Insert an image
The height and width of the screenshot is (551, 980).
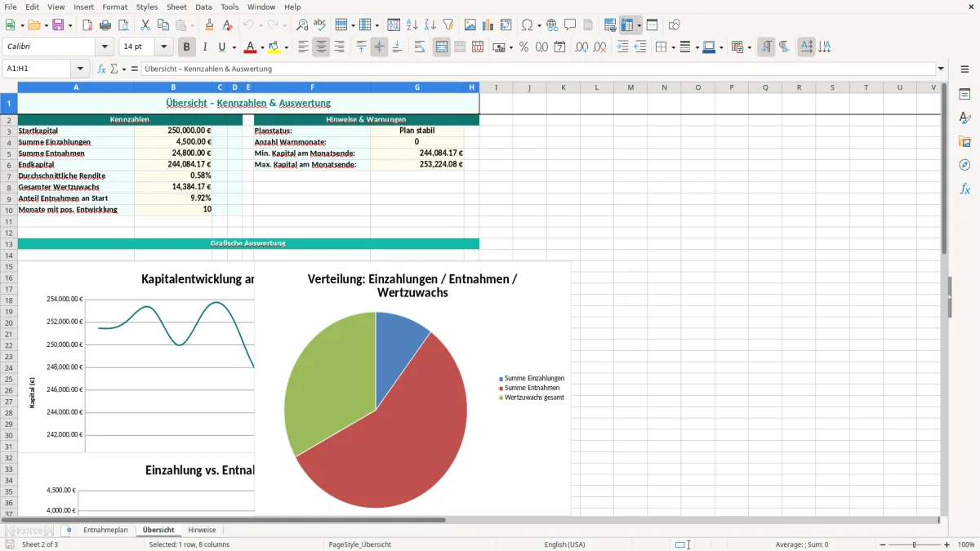(x=470, y=25)
